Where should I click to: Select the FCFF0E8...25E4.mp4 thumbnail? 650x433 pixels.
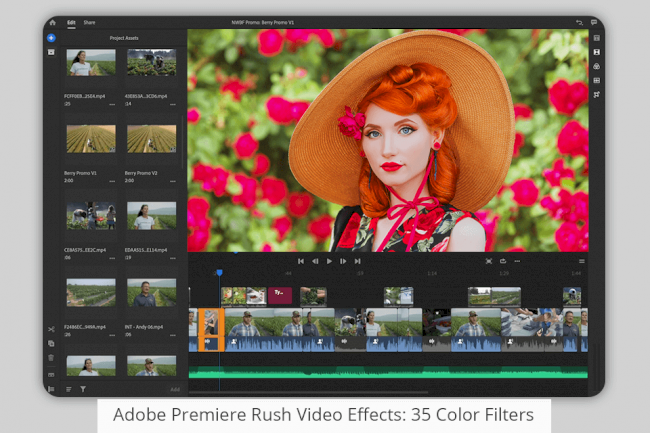pos(91,63)
